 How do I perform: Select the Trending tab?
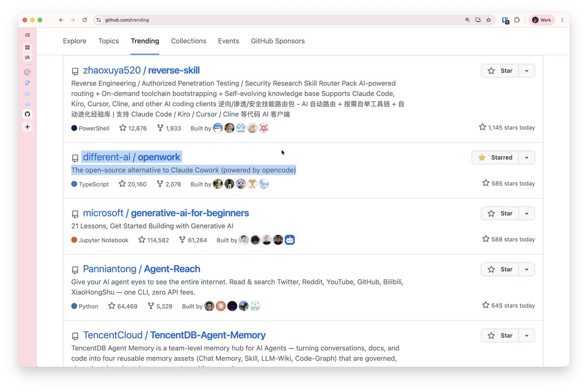coord(145,41)
